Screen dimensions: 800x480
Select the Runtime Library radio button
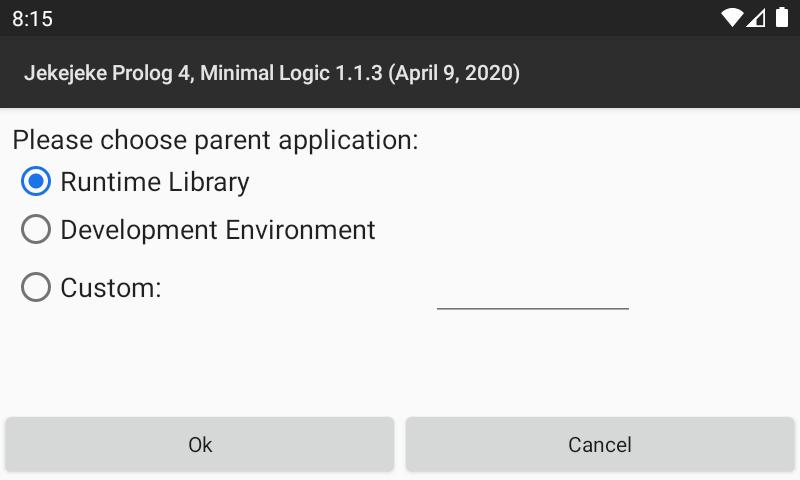36,182
